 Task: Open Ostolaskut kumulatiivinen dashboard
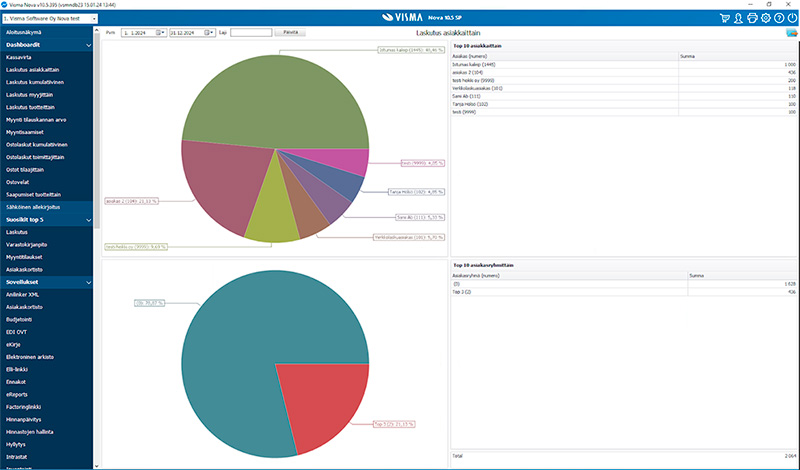[37, 145]
